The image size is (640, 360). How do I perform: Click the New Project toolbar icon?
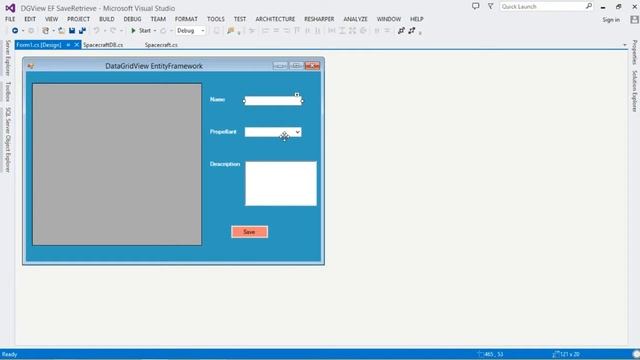45,31
